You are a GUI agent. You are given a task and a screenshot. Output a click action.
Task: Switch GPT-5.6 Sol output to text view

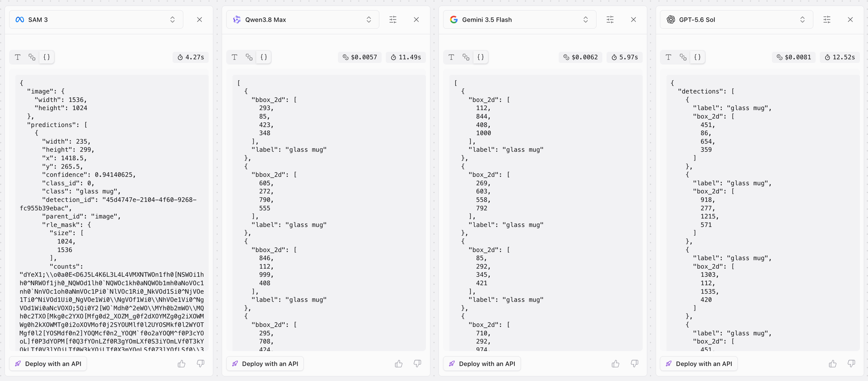click(x=668, y=57)
